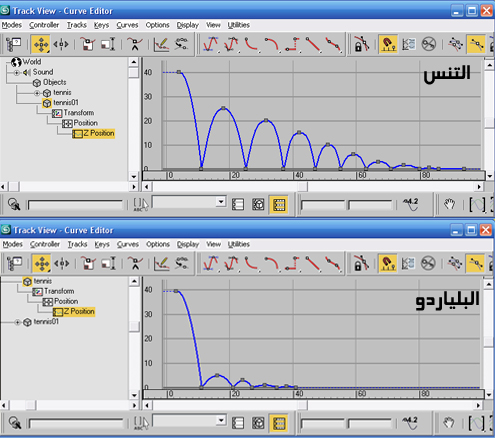The width and height of the screenshot is (495, 438).
Task: Set tangents to Step in bottom toolbar
Action: click(x=292, y=263)
